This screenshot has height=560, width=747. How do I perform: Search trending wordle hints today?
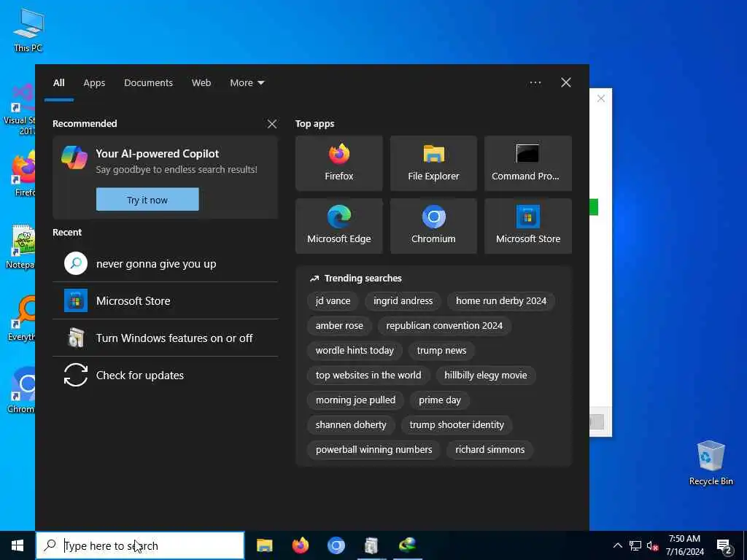coord(355,351)
